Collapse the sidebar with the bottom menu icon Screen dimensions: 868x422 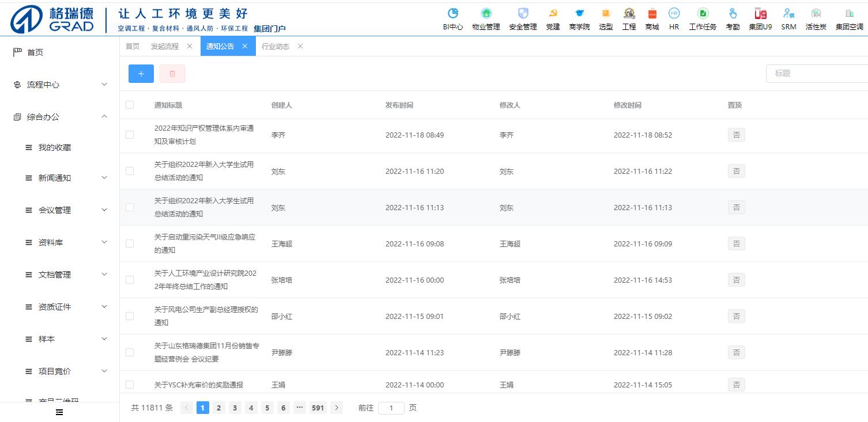point(59,412)
